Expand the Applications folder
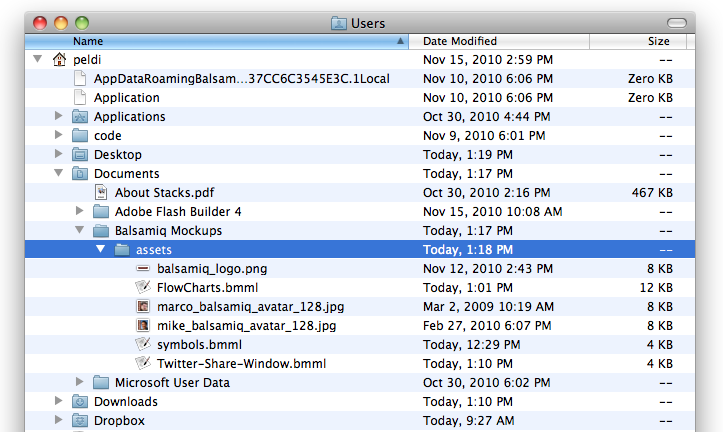 pos(59,117)
